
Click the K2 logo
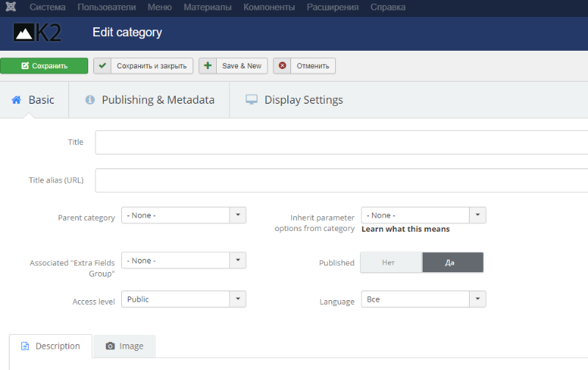pyautogui.click(x=37, y=32)
